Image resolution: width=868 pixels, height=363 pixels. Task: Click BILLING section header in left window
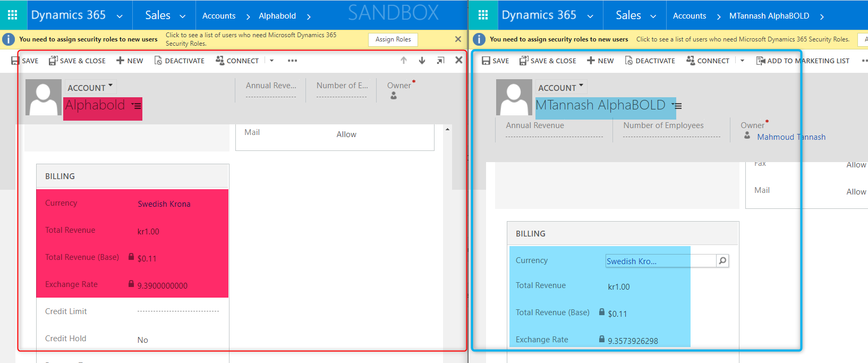pos(132,176)
